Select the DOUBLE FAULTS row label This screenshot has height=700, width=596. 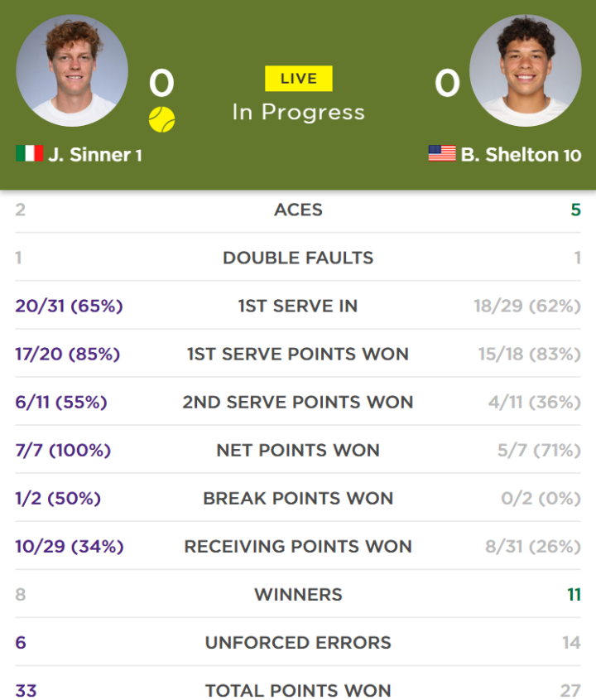pyautogui.click(x=299, y=258)
